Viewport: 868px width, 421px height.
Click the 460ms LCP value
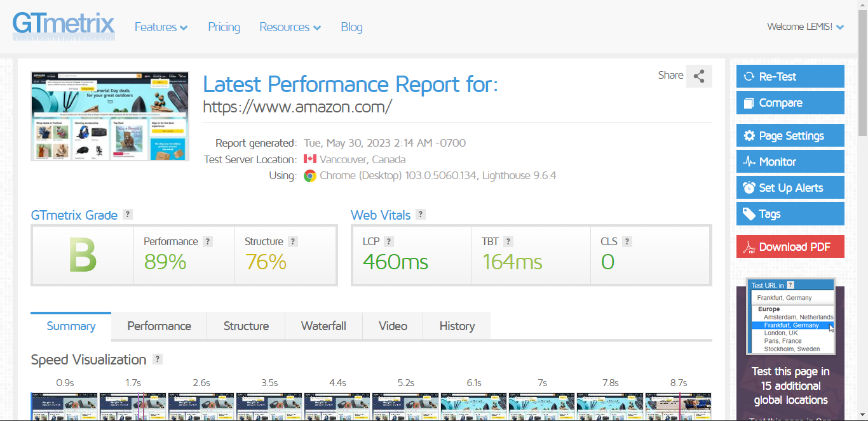click(x=395, y=262)
